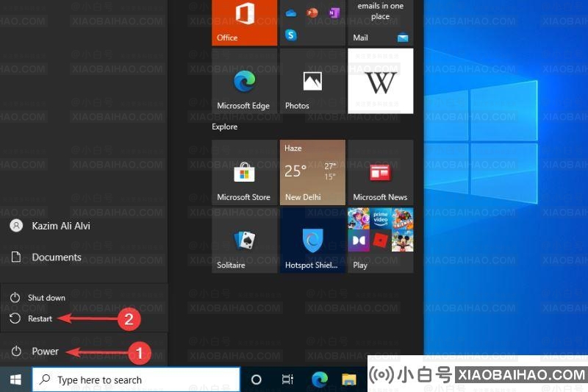This screenshot has height=392, width=588.
Task: Open the Mail tile
Action: pos(380,23)
